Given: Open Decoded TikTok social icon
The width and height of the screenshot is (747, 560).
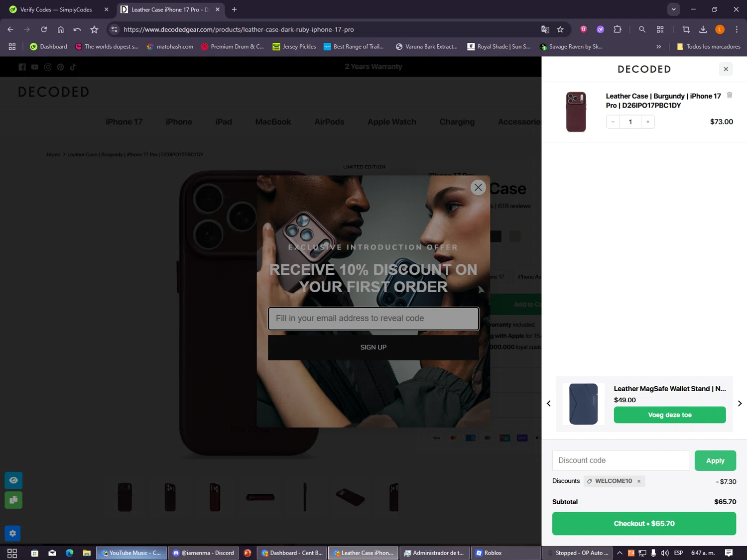Looking at the screenshot, I should [73, 67].
